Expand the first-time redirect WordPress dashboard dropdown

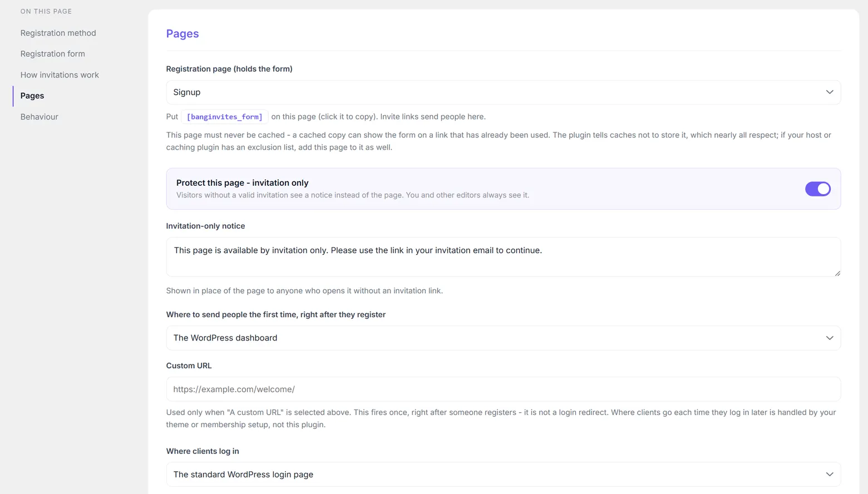503,338
